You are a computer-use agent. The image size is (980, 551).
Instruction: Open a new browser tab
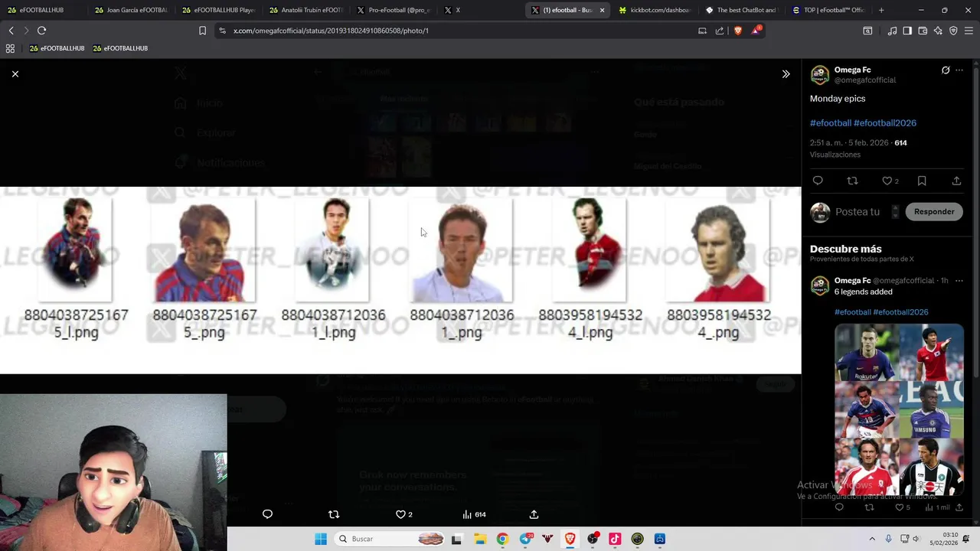tap(881, 10)
